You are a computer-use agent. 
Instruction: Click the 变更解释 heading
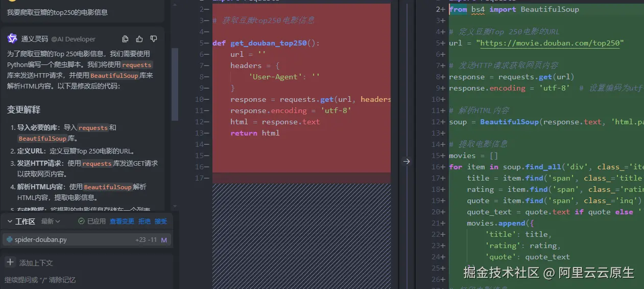[x=23, y=109]
